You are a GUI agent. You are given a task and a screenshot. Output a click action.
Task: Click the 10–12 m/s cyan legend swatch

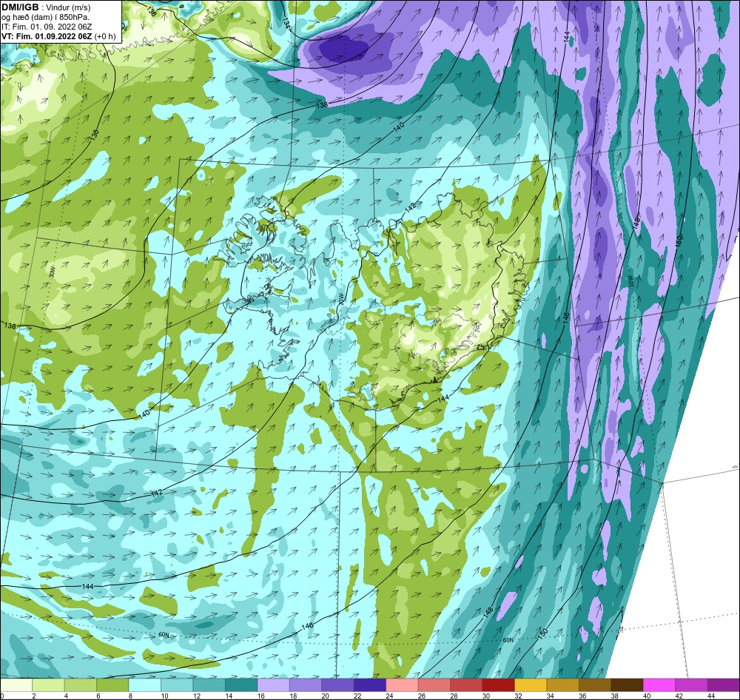coord(177,685)
